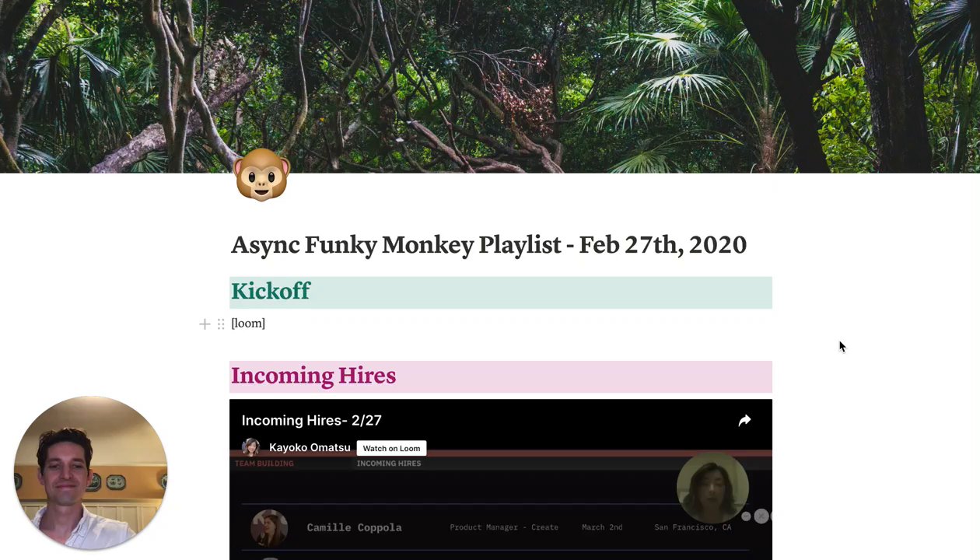Open the Incoming Hires- 2/27 video title
This screenshot has width=980, height=560.
(x=311, y=420)
